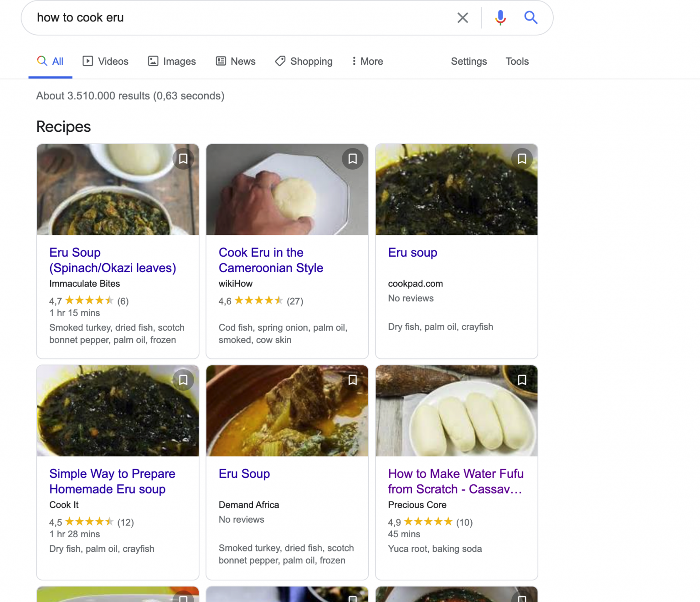The width and height of the screenshot is (700, 602).
Task: Open the Tools dropdown
Action: pos(517,61)
